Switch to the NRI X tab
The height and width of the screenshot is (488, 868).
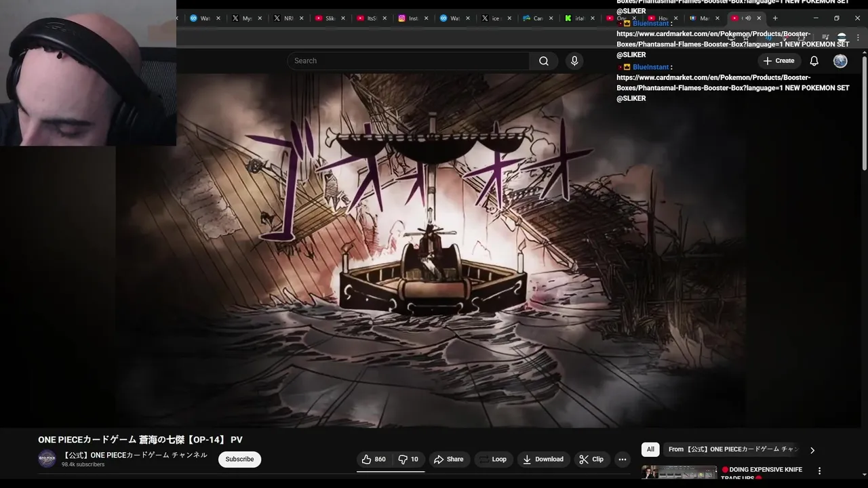coord(288,18)
